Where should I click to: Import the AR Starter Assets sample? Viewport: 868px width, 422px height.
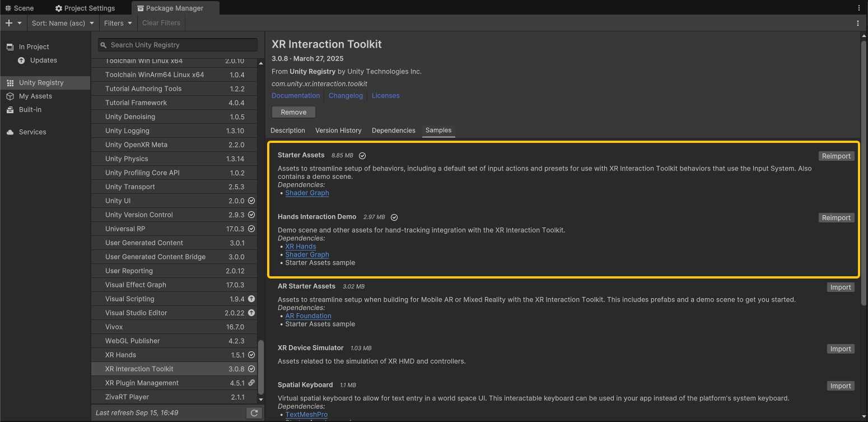click(x=841, y=287)
